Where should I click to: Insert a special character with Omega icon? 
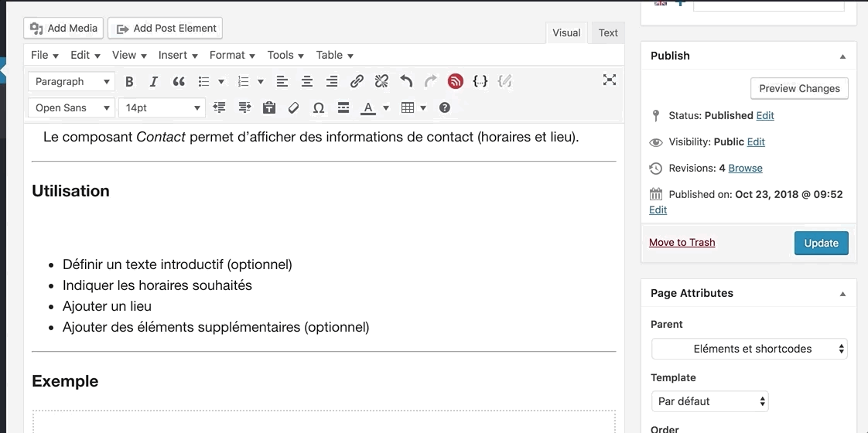[318, 107]
